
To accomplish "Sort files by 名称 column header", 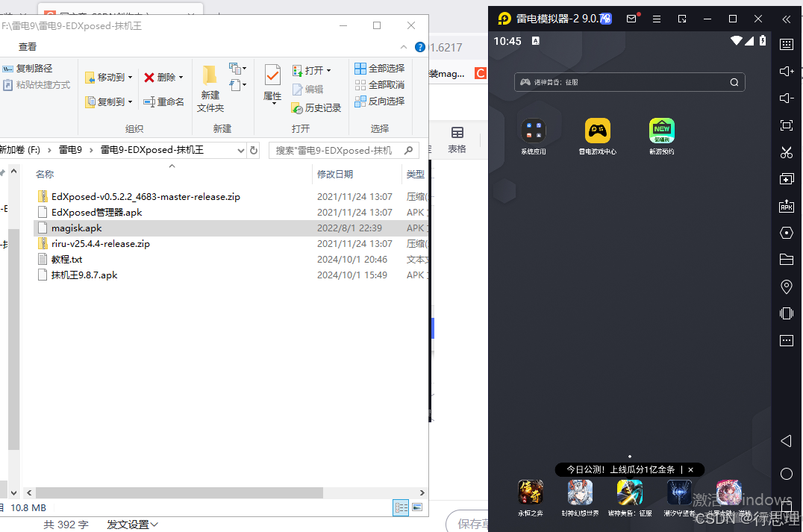I will (45, 174).
